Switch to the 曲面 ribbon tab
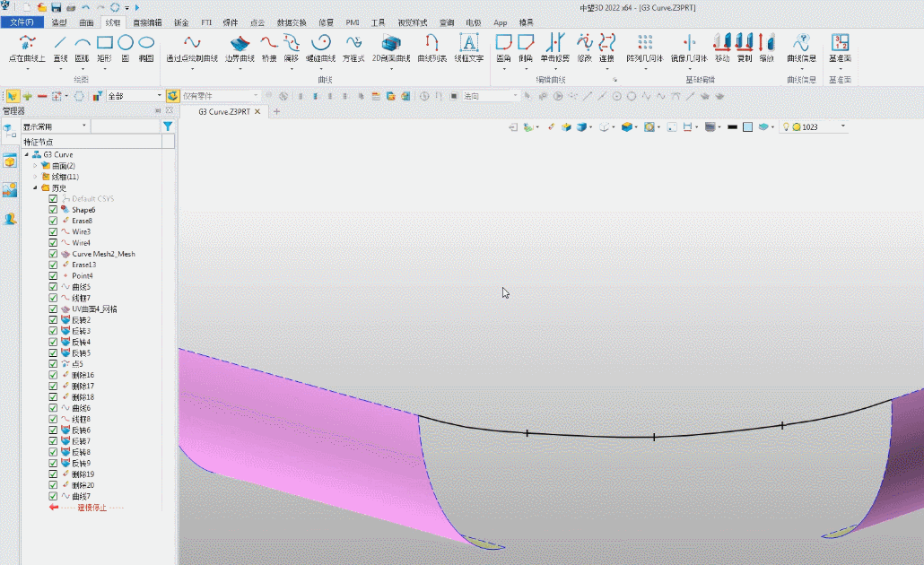 point(86,22)
